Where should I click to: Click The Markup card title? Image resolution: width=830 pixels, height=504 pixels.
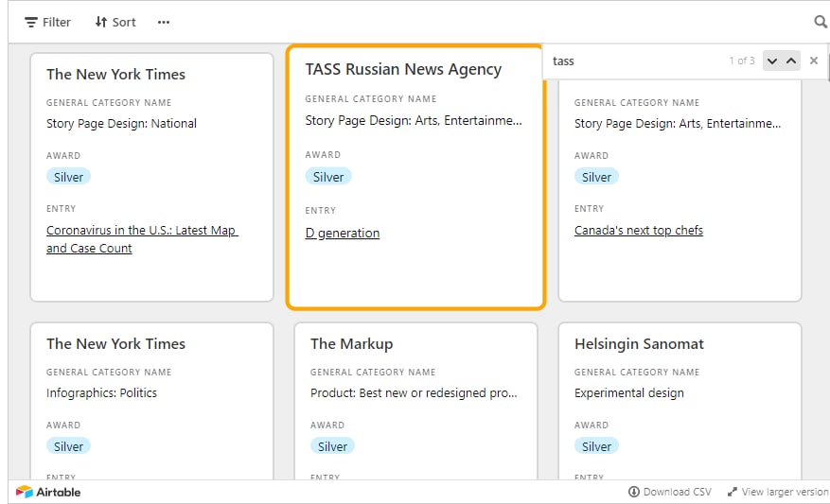pos(351,344)
